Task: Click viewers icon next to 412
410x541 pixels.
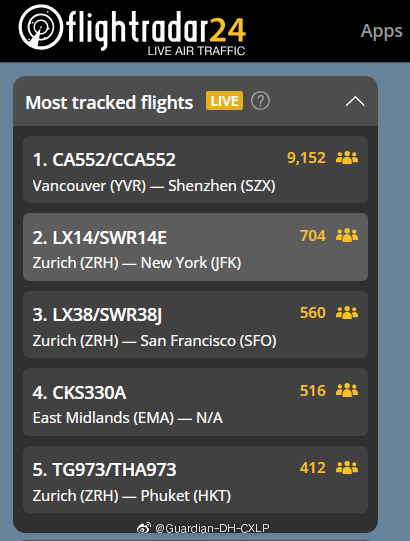Action: coord(347,468)
